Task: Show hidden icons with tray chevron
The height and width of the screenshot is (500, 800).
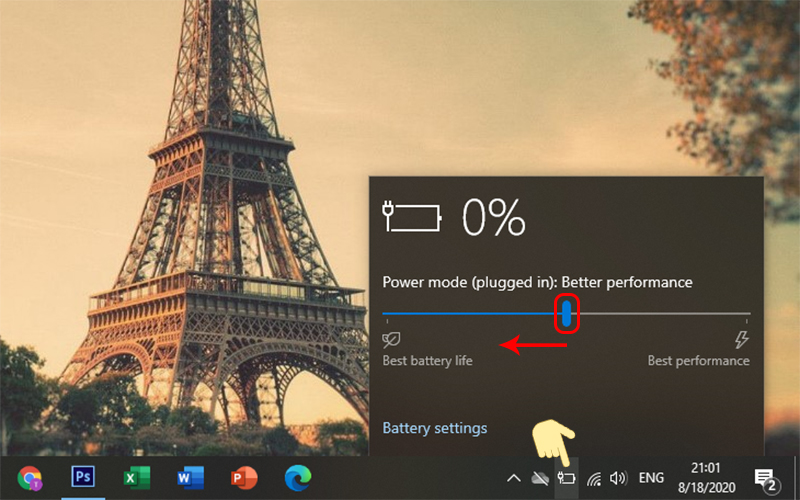Action: point(514,479)
